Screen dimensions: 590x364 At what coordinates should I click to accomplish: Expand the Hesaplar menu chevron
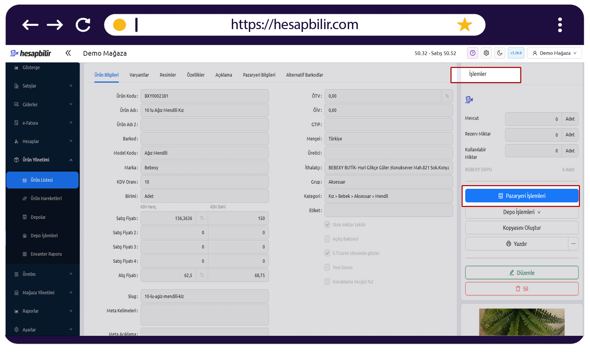tap(71, 141)
